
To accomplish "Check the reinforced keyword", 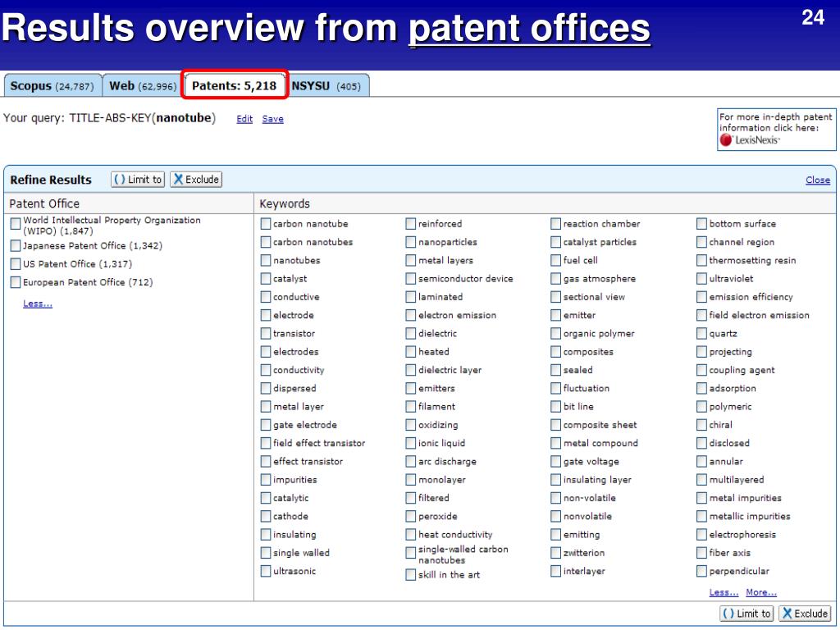I will click(x=411, y=223).
